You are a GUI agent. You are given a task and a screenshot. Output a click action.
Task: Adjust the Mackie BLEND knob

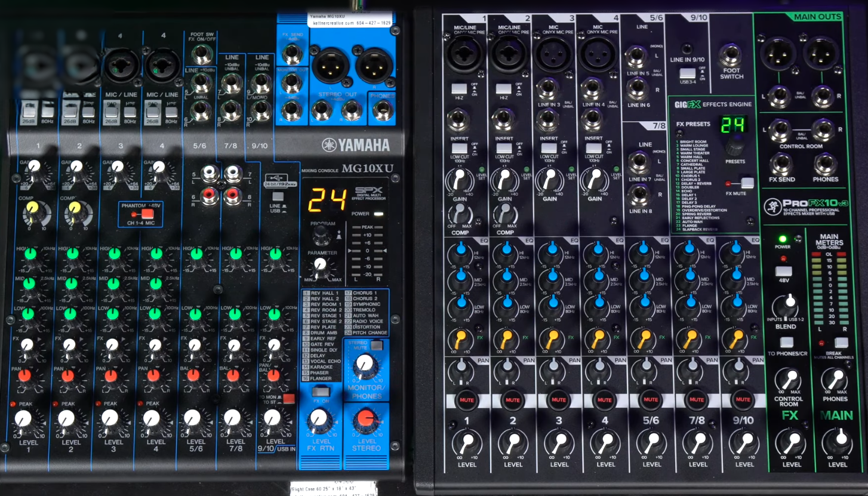coord(786,307)
